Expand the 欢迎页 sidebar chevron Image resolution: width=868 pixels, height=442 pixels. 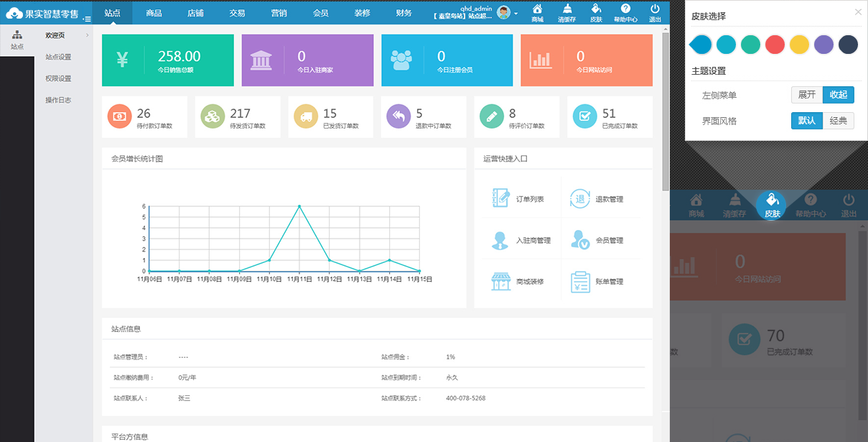(x=87, y=35)
